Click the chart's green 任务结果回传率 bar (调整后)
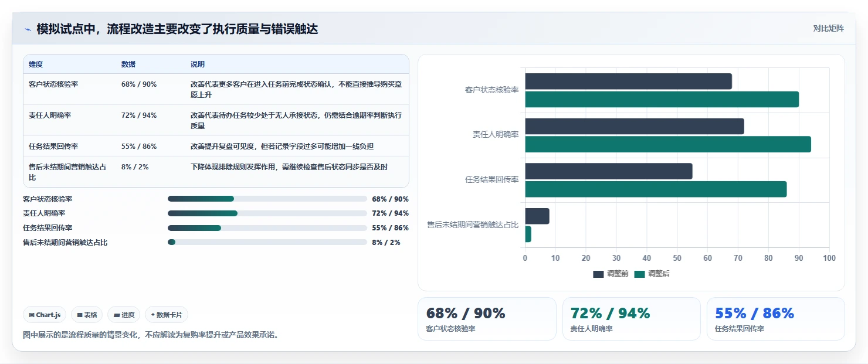 click(x=656, y=189)
